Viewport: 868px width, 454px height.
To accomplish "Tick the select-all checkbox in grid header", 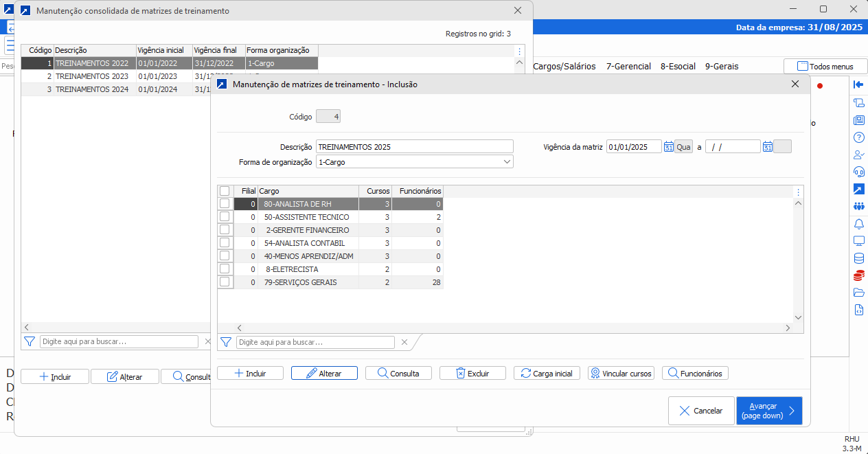I will click(x=225, y=191).
